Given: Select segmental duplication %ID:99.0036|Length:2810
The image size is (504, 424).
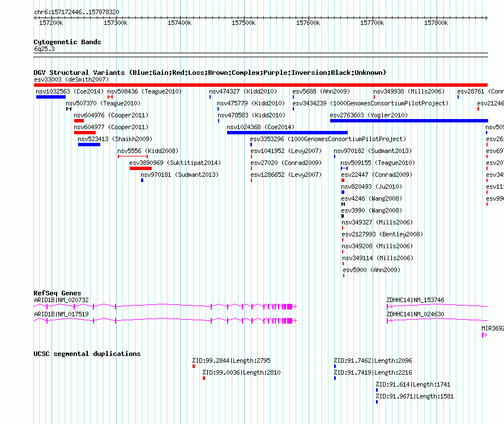Looking at the screenshot, I should tap(241, 372).
